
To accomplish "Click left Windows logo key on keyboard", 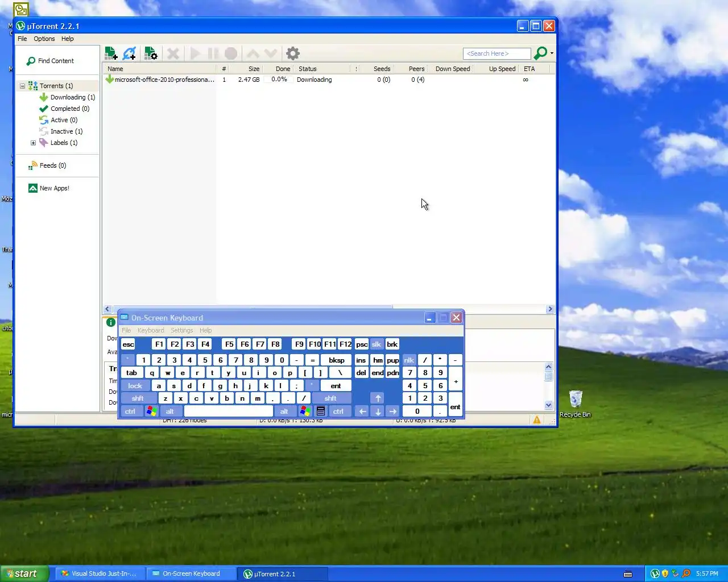I will pyautogui.click(x=151, y=411).
